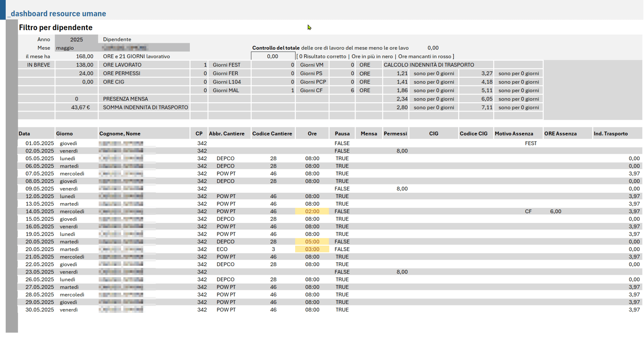This screenshot has height=362, width=644.
Task: Select the FEST cell under Motivo Assenza
Action: pos(531,143)
